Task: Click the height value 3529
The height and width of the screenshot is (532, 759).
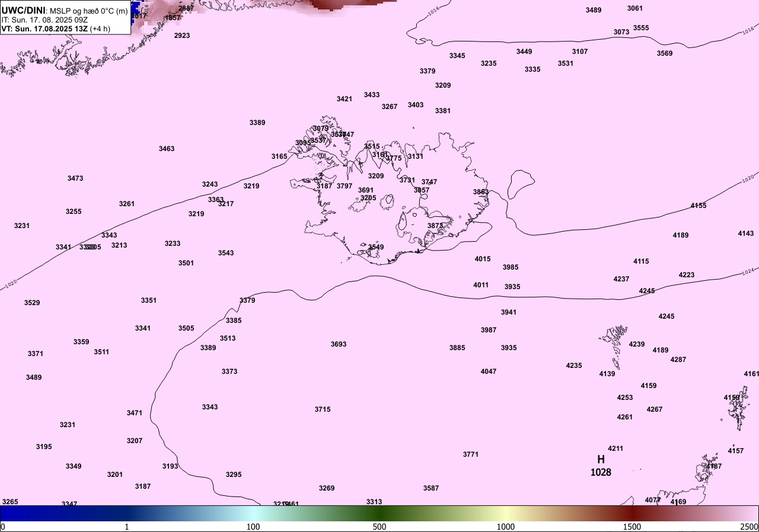Action: (x=32, y=303)
